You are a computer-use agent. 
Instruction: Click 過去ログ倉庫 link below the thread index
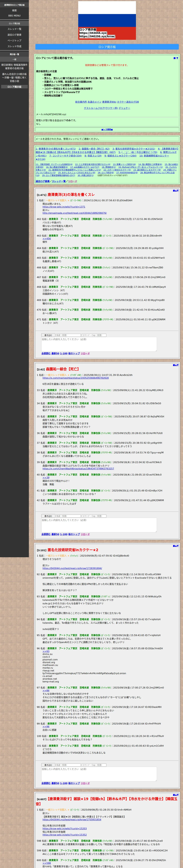43,181
